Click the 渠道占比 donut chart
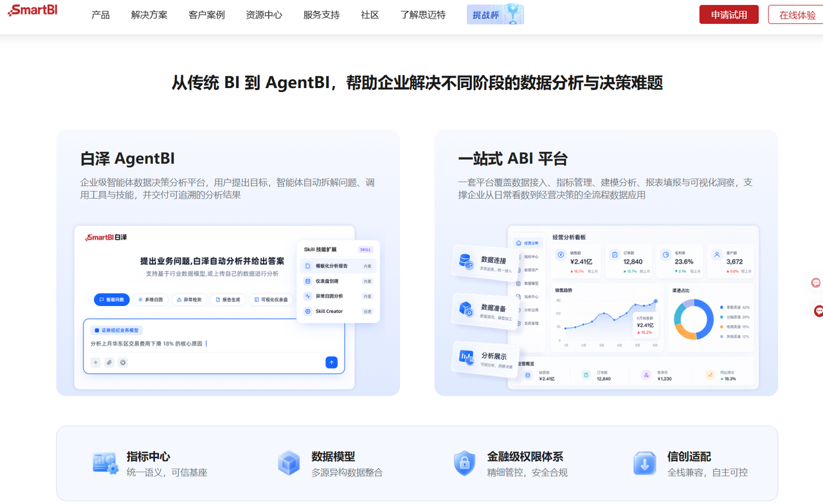 694,319
